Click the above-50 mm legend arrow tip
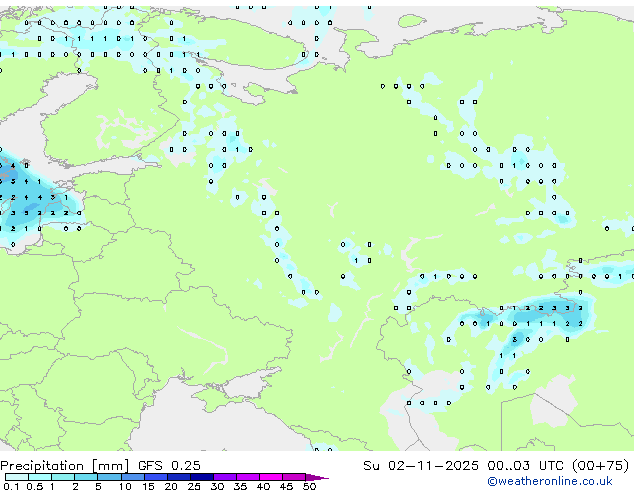This screenshot has height=490, width=634. (x=317, y=477)
